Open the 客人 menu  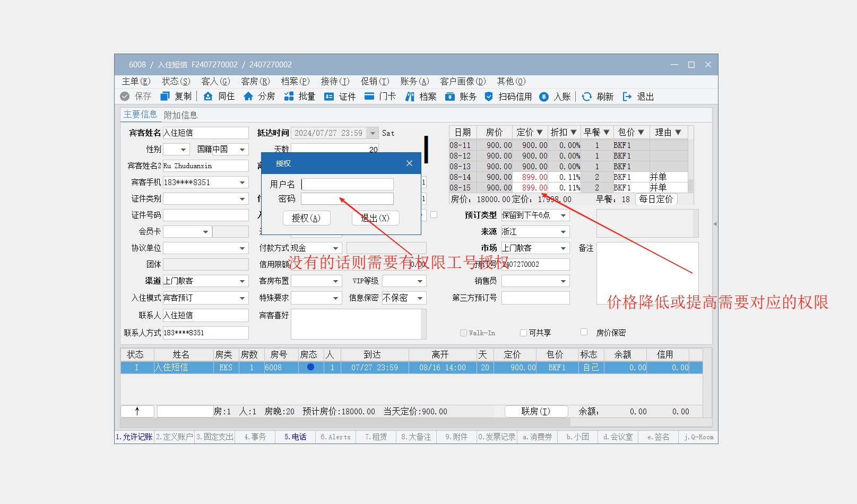(216, 81)
